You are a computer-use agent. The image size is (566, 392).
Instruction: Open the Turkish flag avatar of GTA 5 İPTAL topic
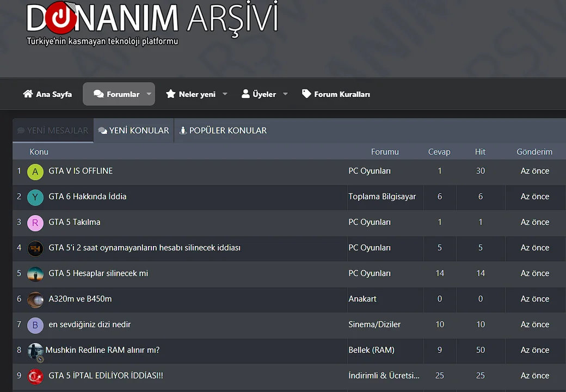[x=35, y=376]
